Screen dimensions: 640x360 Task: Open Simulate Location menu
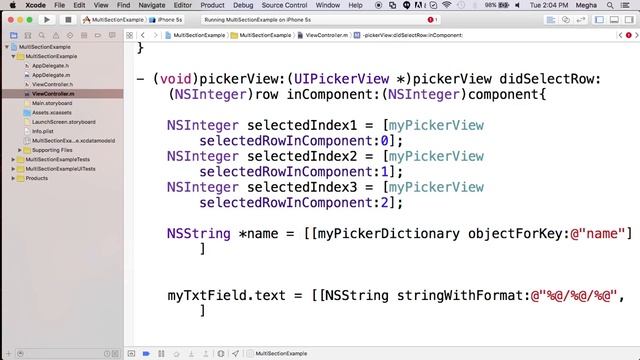236,353
